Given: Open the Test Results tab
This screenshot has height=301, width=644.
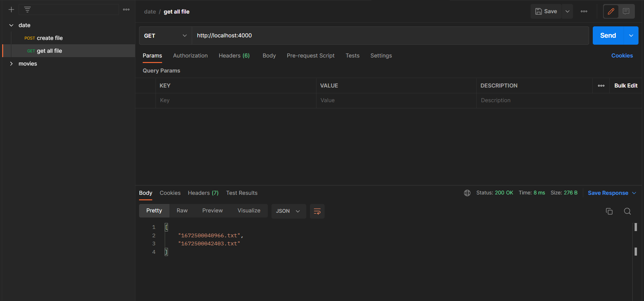Looking at the screenshot, I should pyautogui.click(x=242, y=193).
